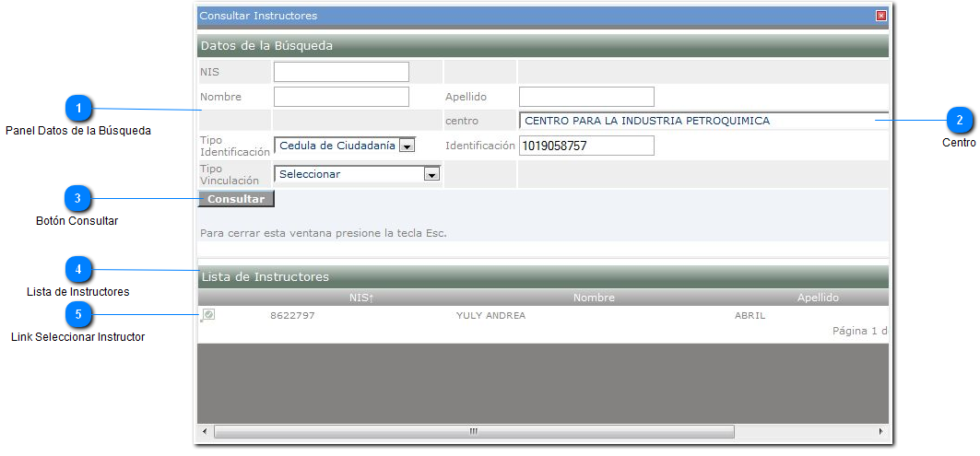
Task: Click the scrollbar left arrow
Action: [205, 431]
